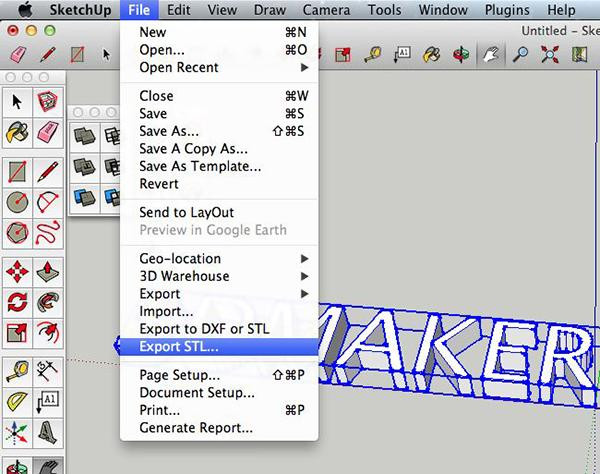Select Page Setup... entry
Screen dimensions: 600x474
[x=219, y=375]
